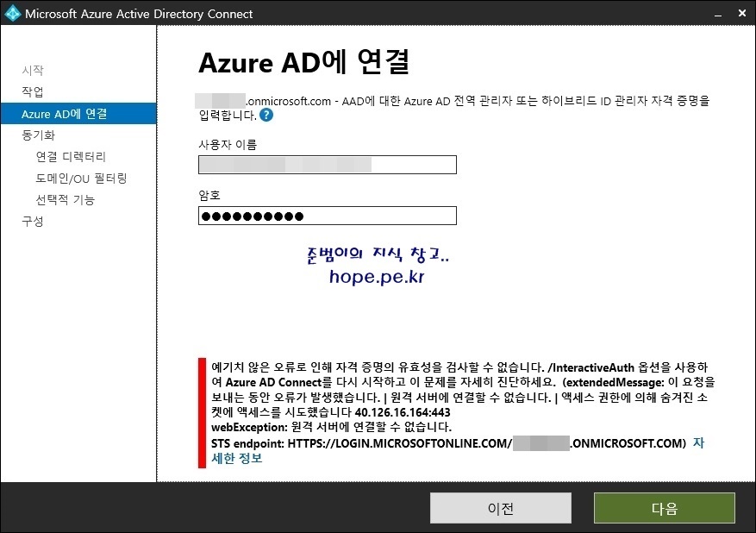Click the blue help question mark icon
The image size is (756, 533).
pos(266,116)
